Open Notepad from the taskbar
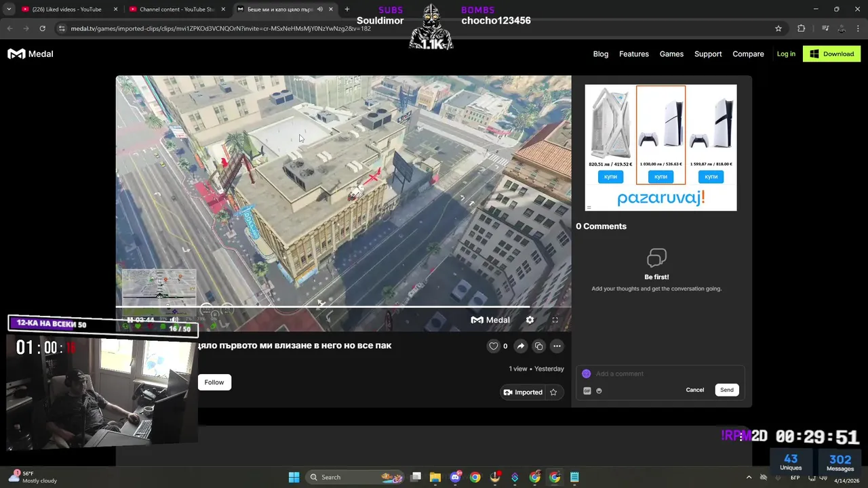The height and width of the screenshot is (488, 868). (x=574, y=477)
